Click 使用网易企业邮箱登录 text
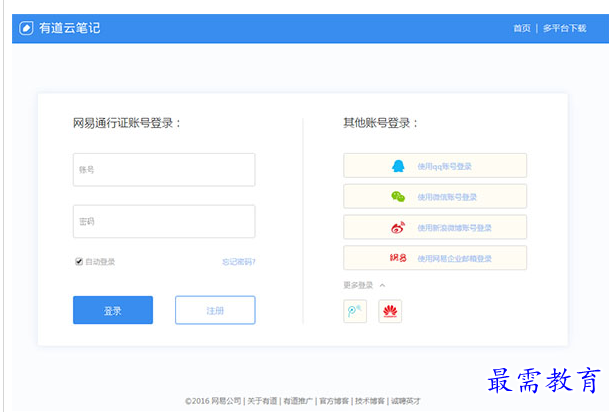Viewport: 609px width, 412px height. click(x=454, y=258)
